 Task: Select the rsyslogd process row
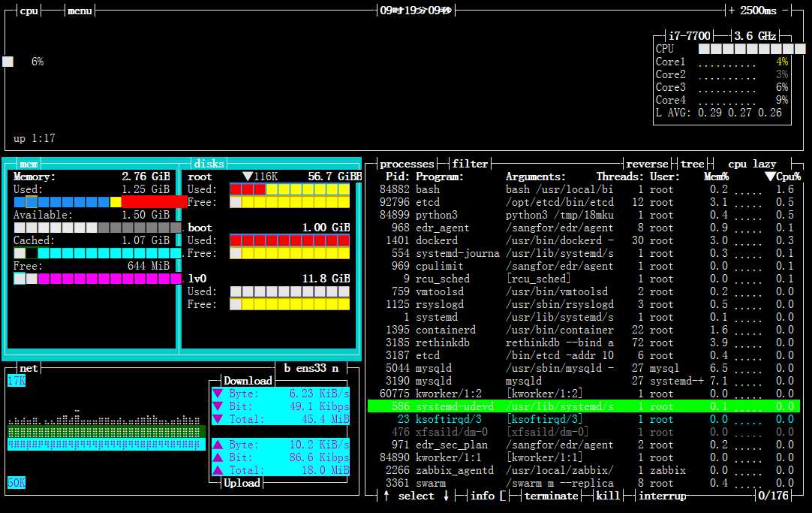coord(584,304)
